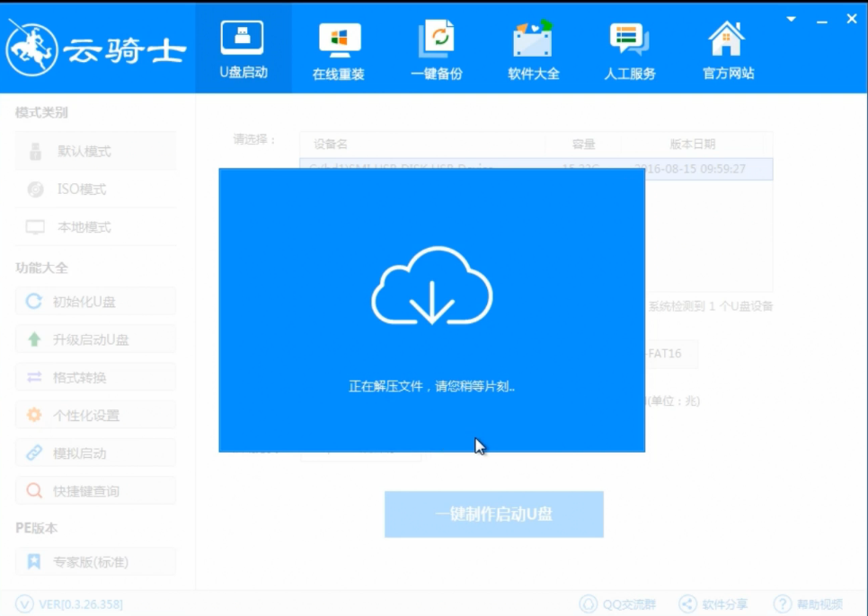This screenshot has width=868, height=616.
Task: Select ISO模式 in the sidebar
Action: click(95, 189)
